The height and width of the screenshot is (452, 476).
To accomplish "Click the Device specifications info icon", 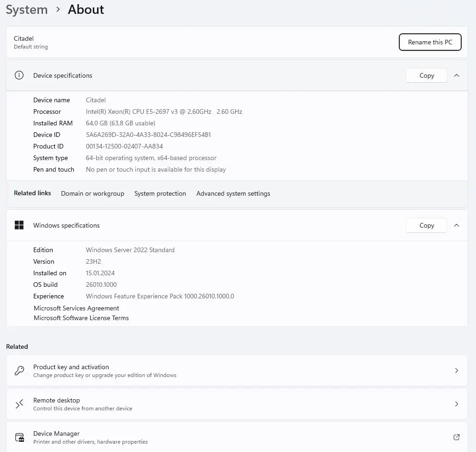I will point(19,75).
